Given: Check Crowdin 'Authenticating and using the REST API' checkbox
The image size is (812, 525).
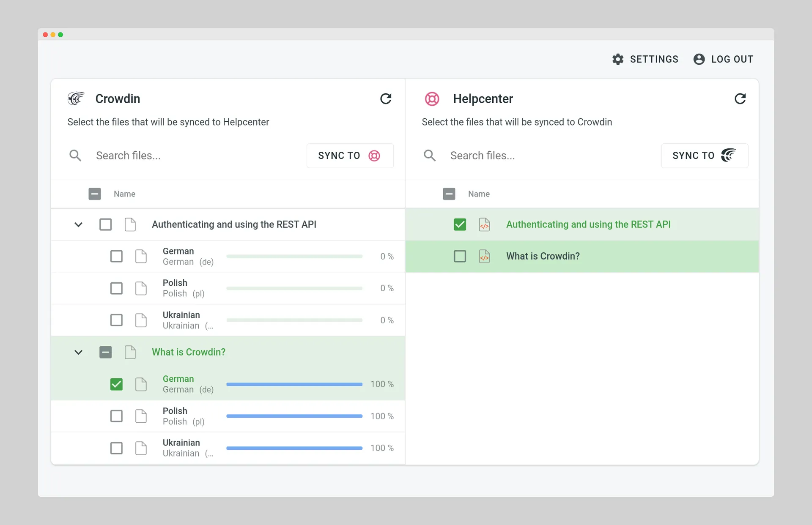Looking at the screenshot, I should (x=106, y=224).
